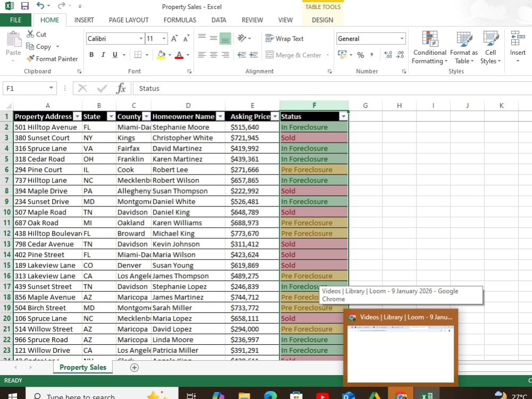Decrease font size with the small A
The width and height of the screenshot is (532, 399).
[186, 38]
